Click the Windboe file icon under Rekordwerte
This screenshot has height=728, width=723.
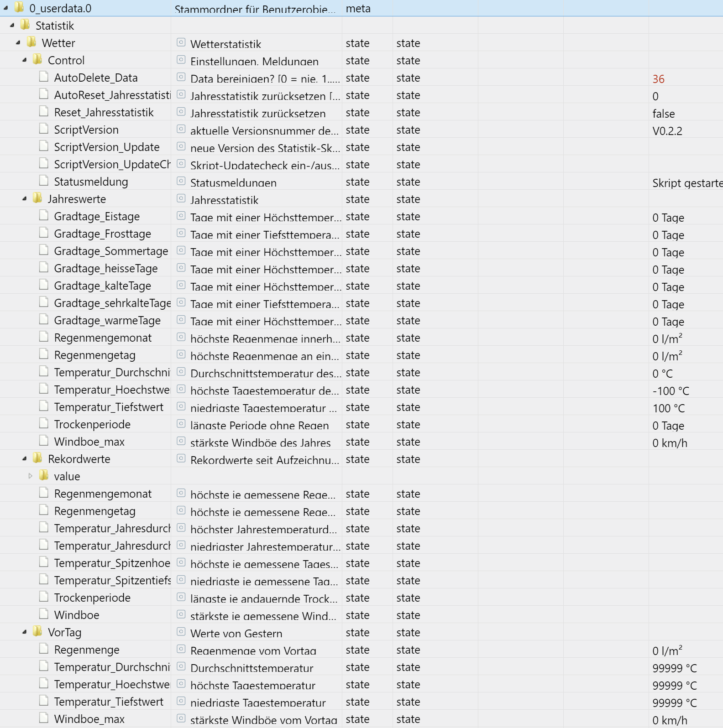coord(44,614)
